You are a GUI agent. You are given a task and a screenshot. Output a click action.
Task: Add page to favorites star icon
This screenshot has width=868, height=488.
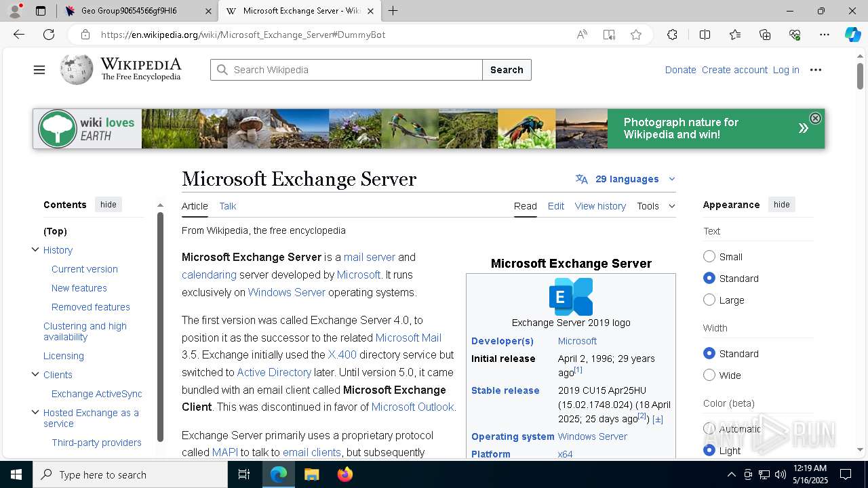(636, 35)
